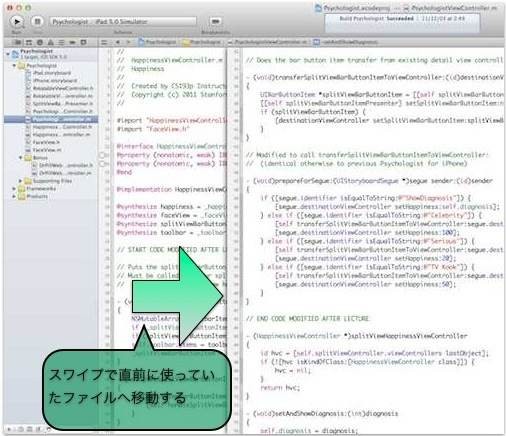Click the @end line in left editor
The width and height of the screenshot is (506, 436).
(x=124, y=172)
